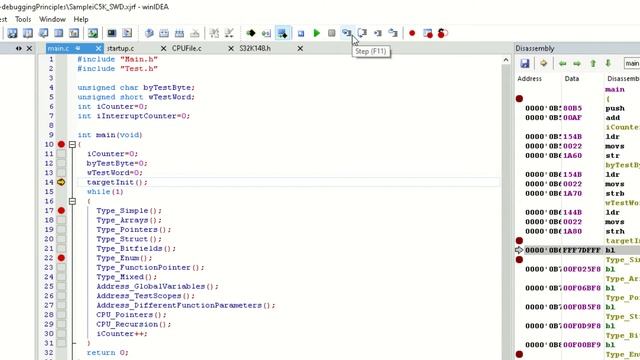Set a breakpoint on line 30 margin box
This screenshot has width=640, height=360.
pos(61,333)
